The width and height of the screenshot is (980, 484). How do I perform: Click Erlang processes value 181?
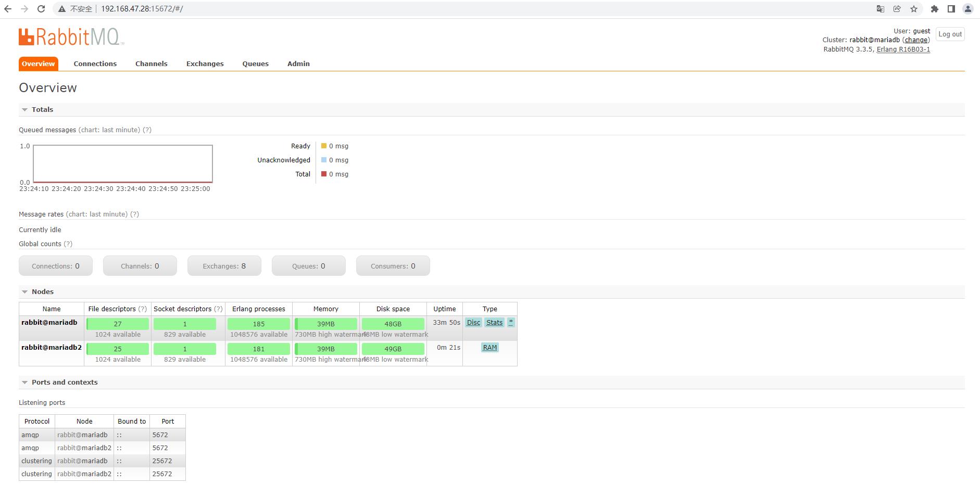click(x=259, y=349)
